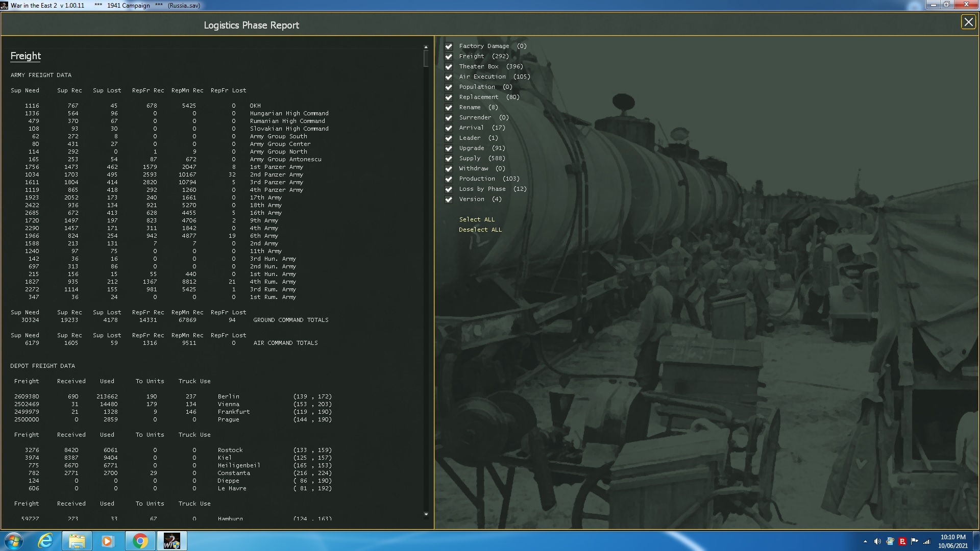980x551 pixels.
Task: Open the War in the East 2 taskbar icon
Action: pos(172,540)
